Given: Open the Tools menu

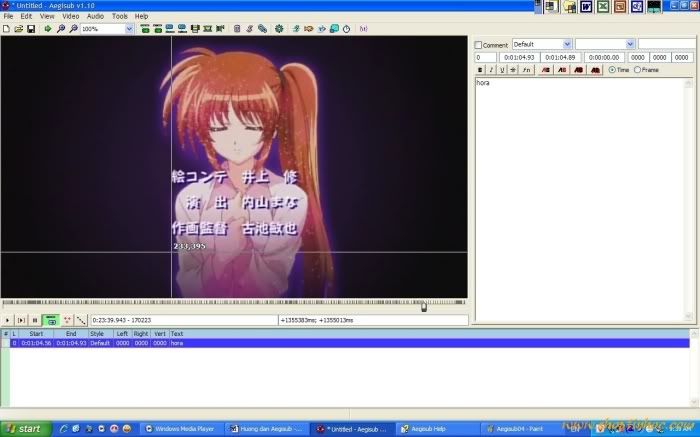Looking at the screenshot, I should coord(120,16).
